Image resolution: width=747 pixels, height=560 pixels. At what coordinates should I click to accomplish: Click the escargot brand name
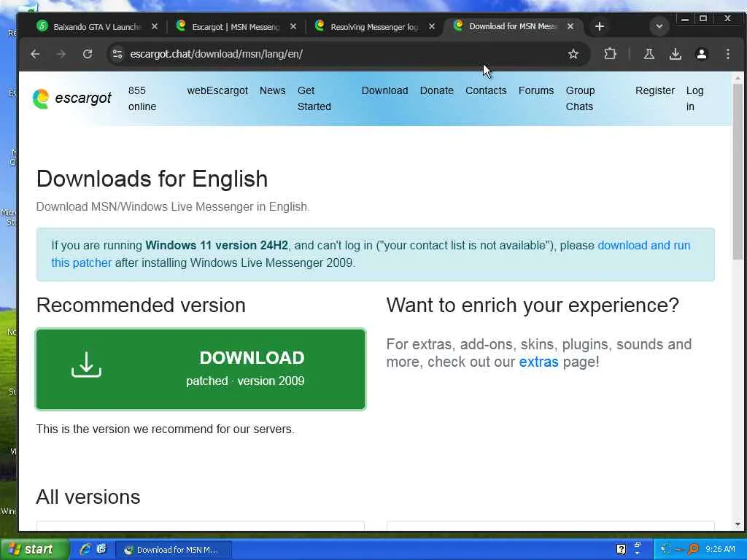click(x=83, y=98)
